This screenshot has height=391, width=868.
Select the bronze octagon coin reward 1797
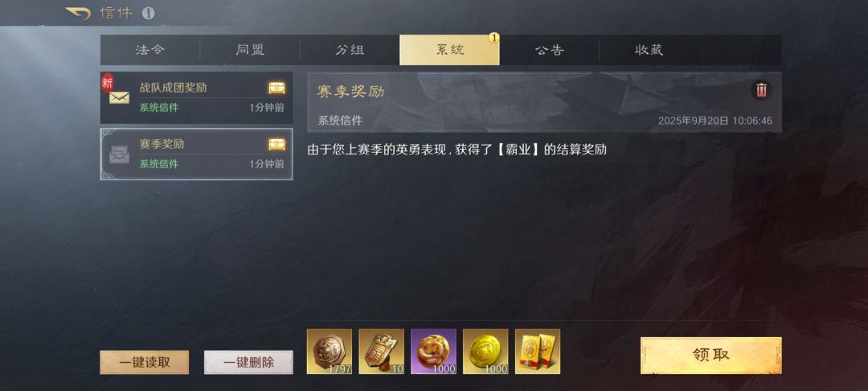(x=330, y=352)
